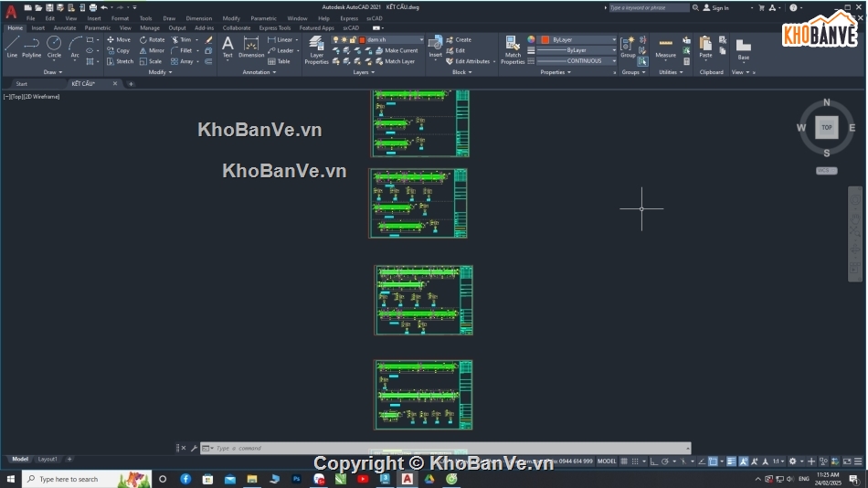Viewport: 868px width, 488px height.
Task: Click the Table tool
Action: point(279,61)
